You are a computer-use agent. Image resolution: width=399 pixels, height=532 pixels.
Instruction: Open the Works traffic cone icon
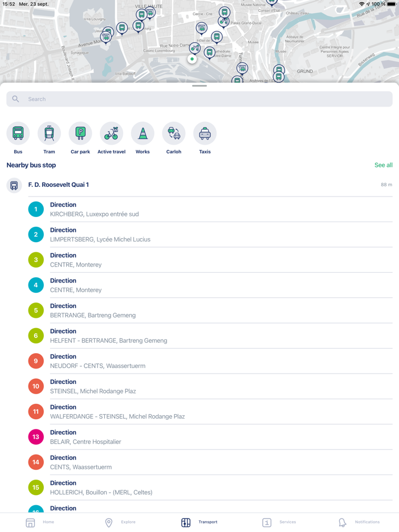(142, 133)
